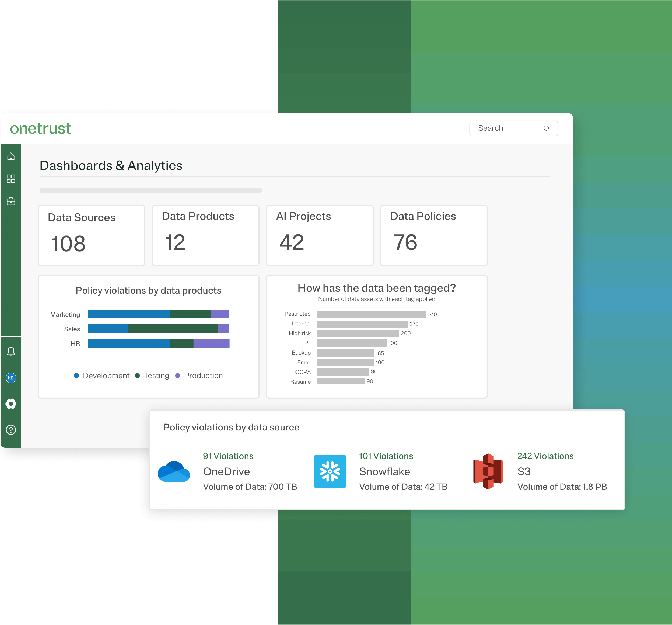Open the Data Sources card

pos(92,235)
